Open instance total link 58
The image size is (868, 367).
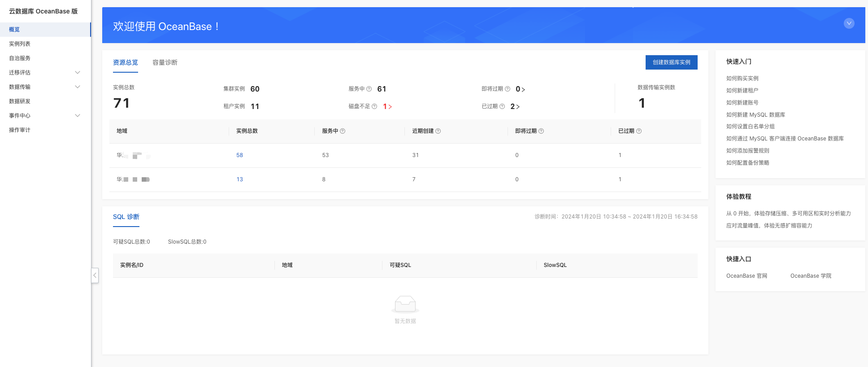coord(239,155)
